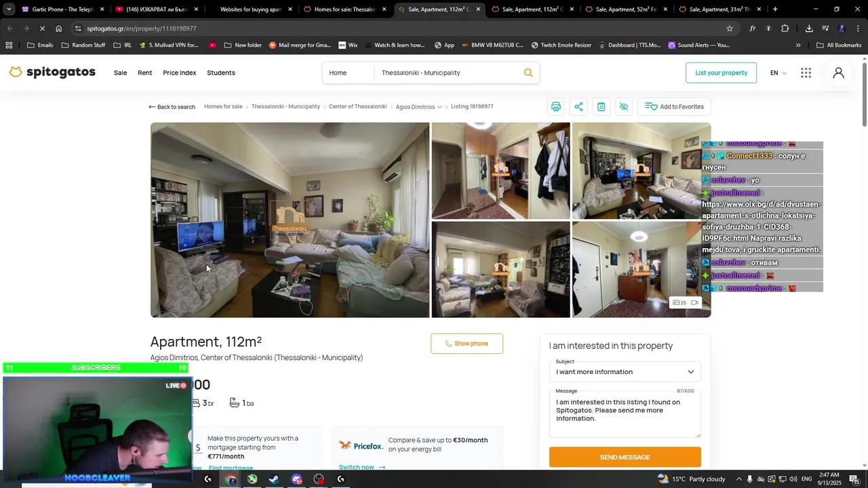Open the Center of Thessaloniki breadcrumb
The image size is (868, 488).
click(x=357, y=106)
